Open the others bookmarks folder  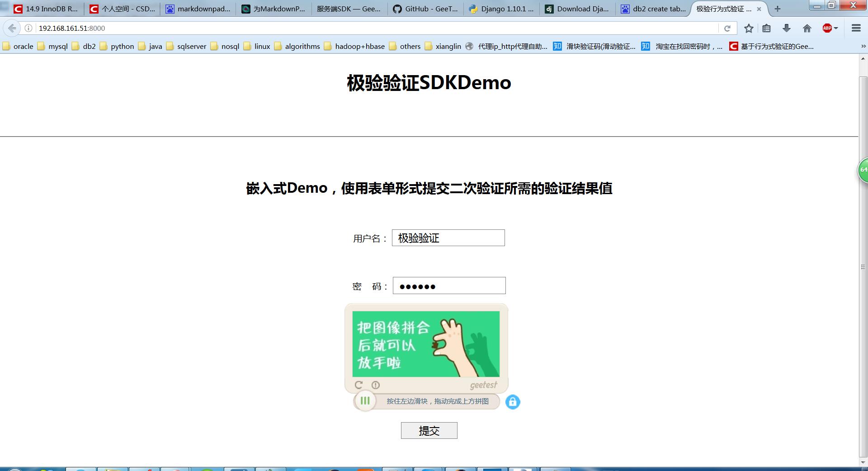tap(405, 46)
